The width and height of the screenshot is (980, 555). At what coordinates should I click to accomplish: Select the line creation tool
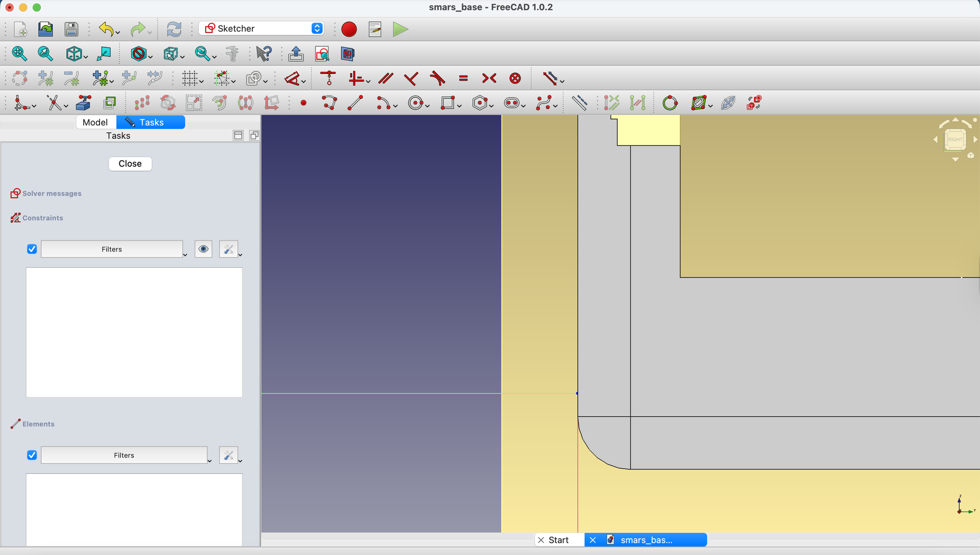coord(355,103)
